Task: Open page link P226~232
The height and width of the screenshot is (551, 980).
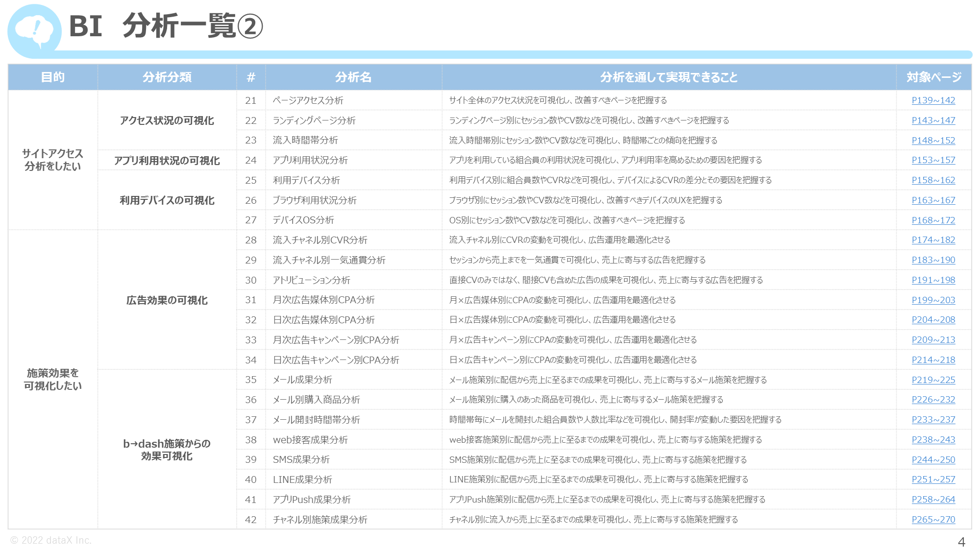Action: (x=933, y=400)
